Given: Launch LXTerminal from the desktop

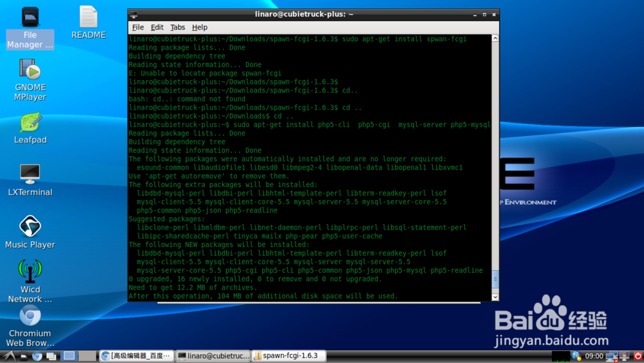Looking at the screenshot, I should [x=30, y=180].
